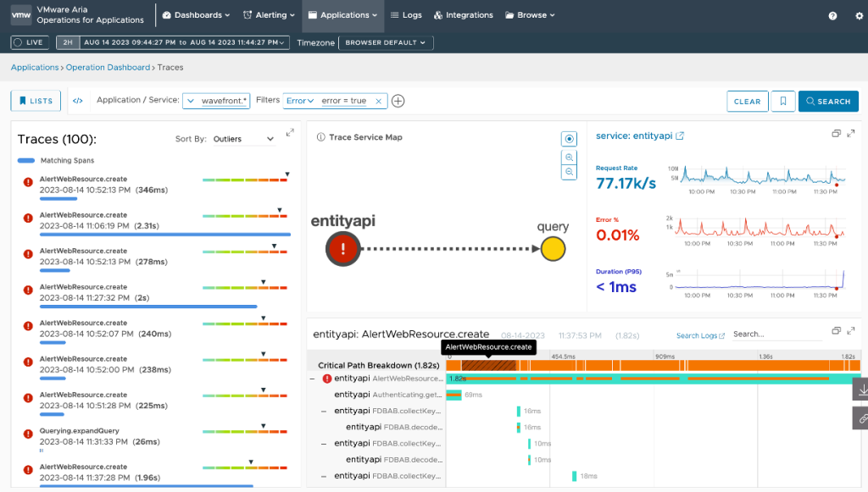Add a new filter with plus icon
The width and height of the screenshot is (868, 492).
pyautogui.click(x=398, y=101)
